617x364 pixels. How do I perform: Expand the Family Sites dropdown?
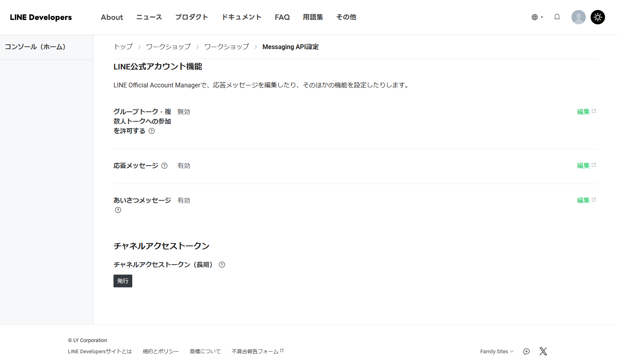496,351
